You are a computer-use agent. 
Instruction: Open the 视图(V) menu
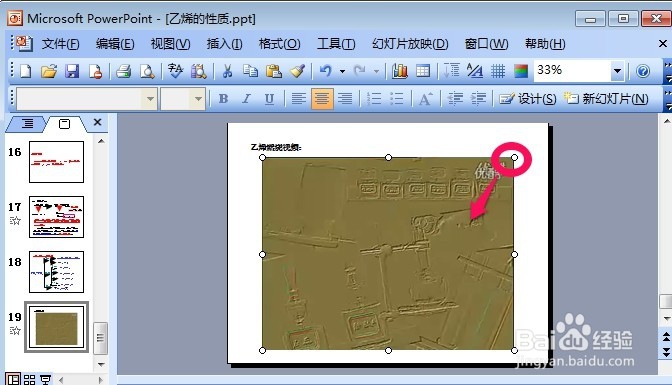click(x=171, y=44)
